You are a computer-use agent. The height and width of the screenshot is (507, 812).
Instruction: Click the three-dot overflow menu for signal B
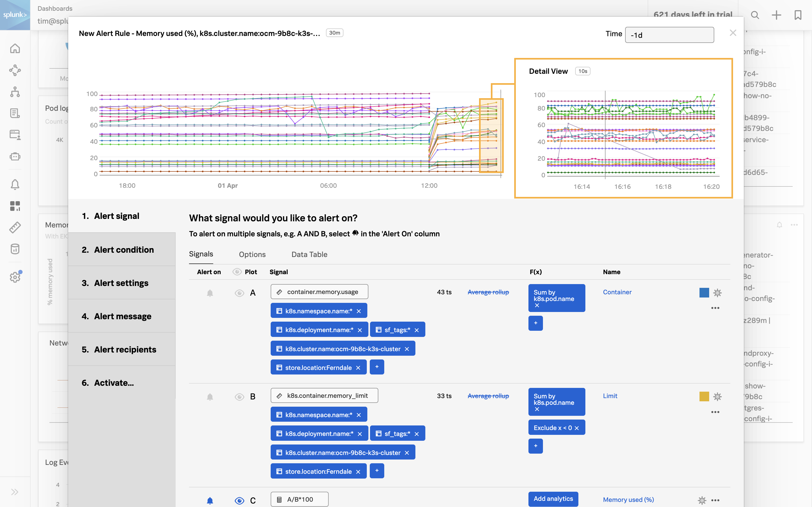point(715,412)
